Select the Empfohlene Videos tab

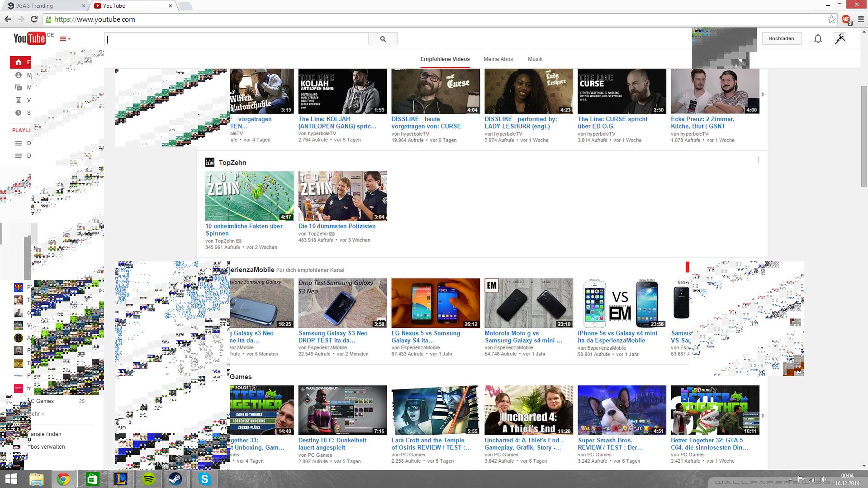(445, 59)
